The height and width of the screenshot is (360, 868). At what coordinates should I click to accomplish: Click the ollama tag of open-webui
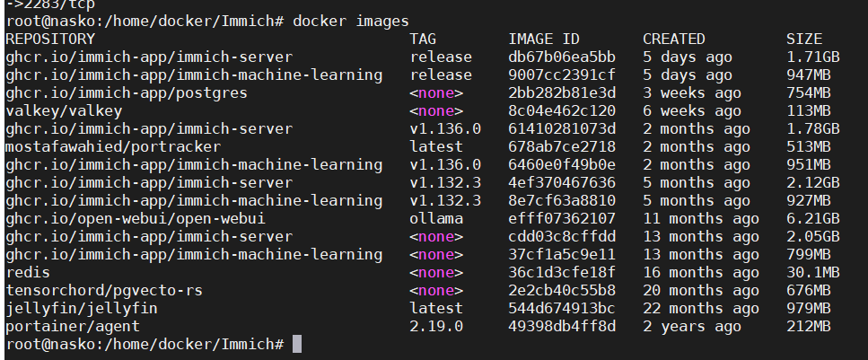(x=436, y=218)
